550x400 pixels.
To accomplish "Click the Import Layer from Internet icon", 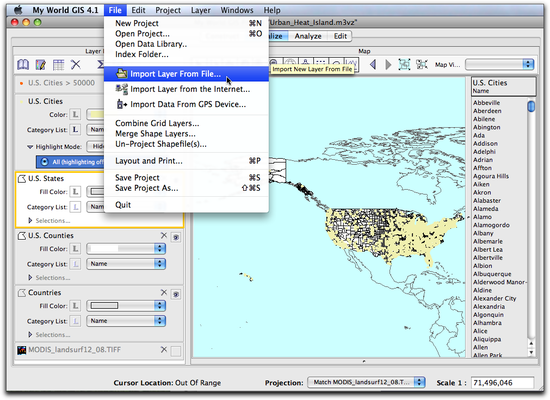I will click(122, 89).
